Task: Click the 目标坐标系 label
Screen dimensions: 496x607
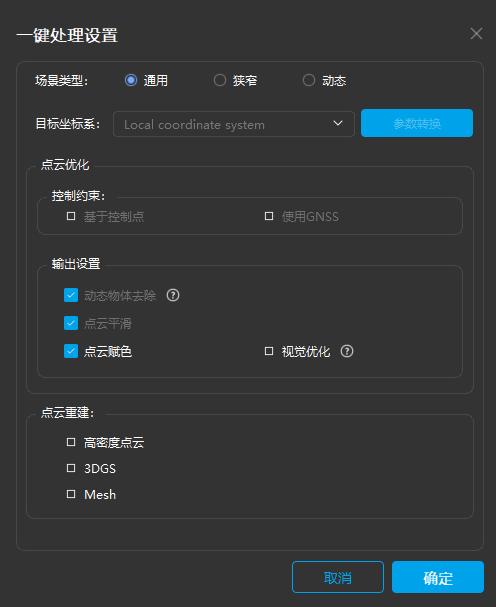Action: (68, 124)
